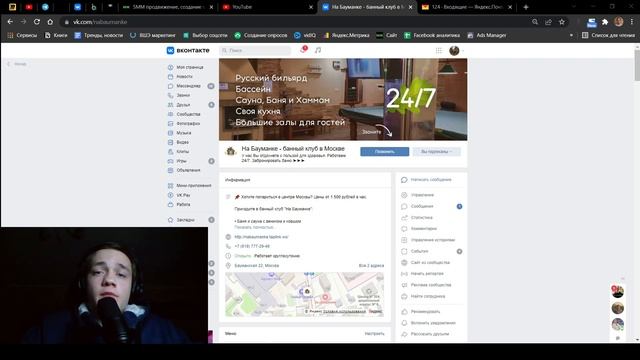Open the address map thumbnail
Viewport: 640px width, 360px height.
pos(304,294)
